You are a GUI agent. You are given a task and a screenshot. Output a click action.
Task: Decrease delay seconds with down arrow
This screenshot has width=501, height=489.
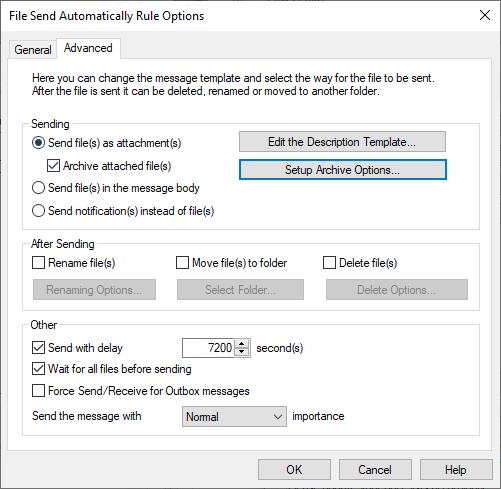pyautogui.click(x=242, y=352)
